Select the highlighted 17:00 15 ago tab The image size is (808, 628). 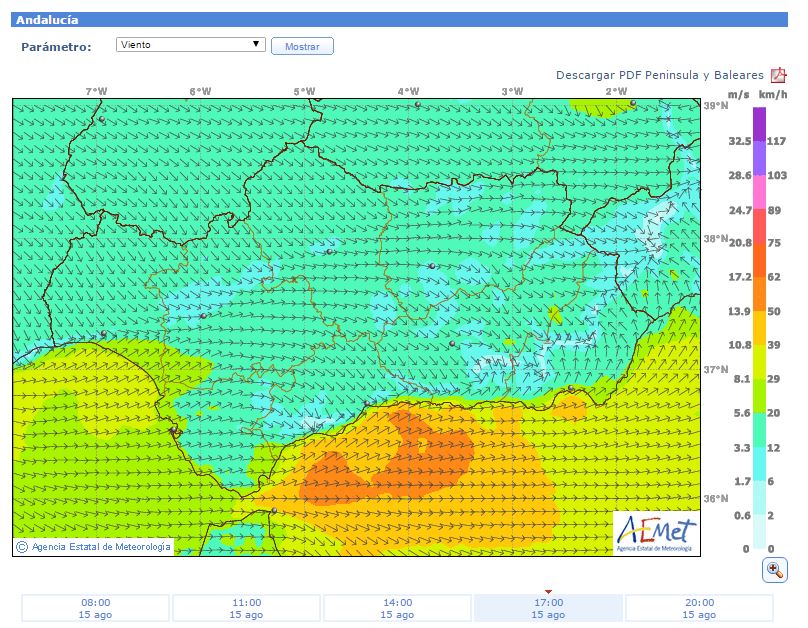coord(548,608)
